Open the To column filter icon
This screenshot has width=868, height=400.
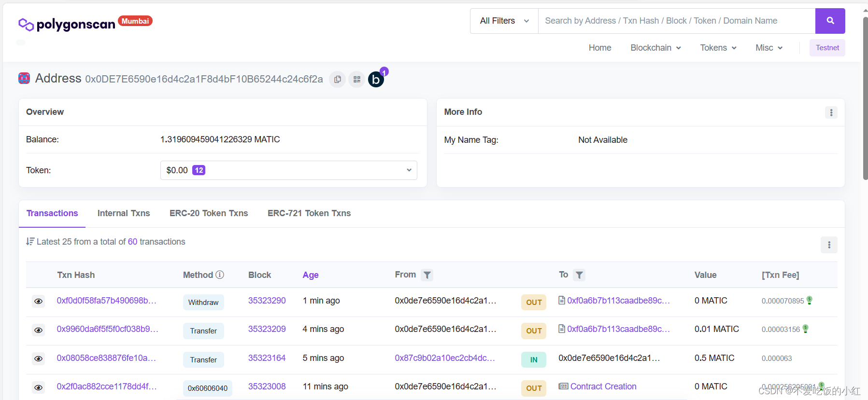pyautogui.click(x=579, y=275)
